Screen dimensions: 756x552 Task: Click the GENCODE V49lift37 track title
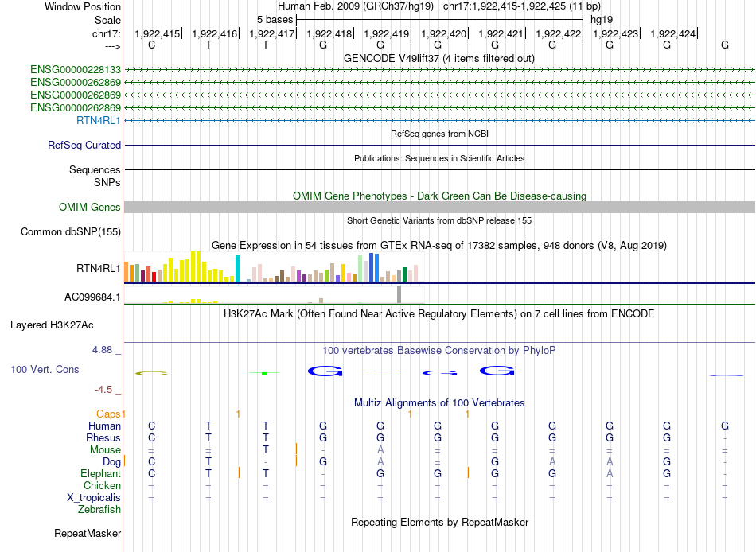pos(439,58)
